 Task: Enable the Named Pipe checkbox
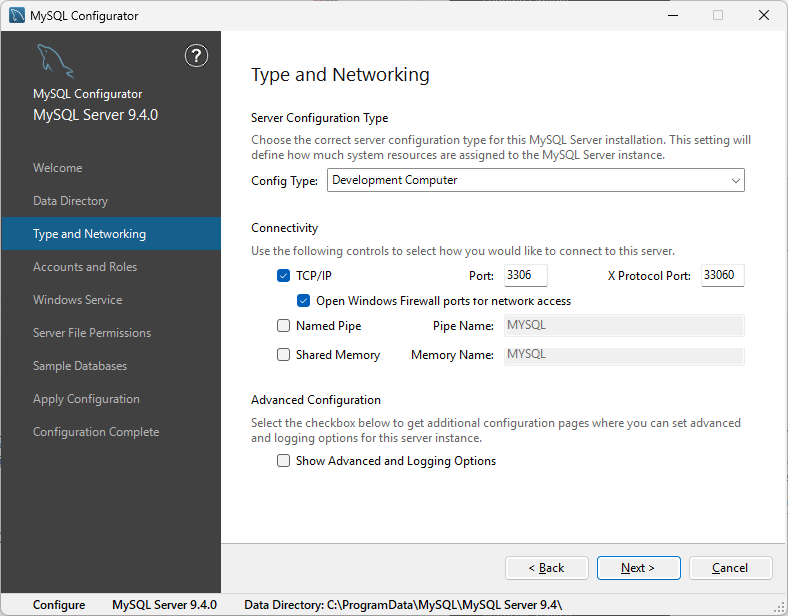(284, 326)
